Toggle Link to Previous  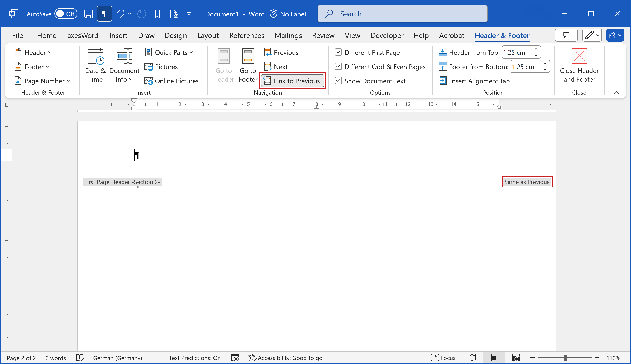point(292,81)
